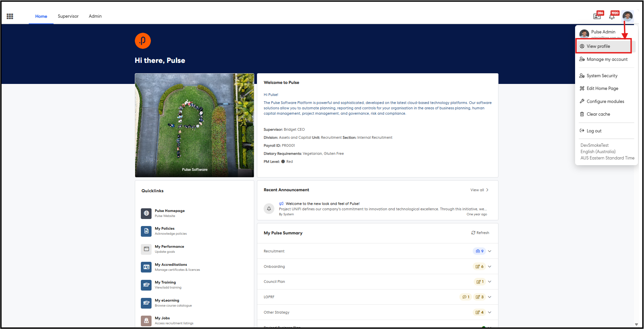Refresh the My Pulse Summary
644x329 pixels.
(480, 233)
